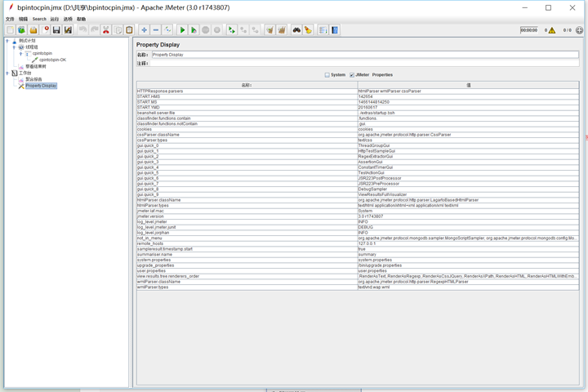Stop the test with grey stop icon
This screenshot has width=588, height=392.
(x=206, y=30)
